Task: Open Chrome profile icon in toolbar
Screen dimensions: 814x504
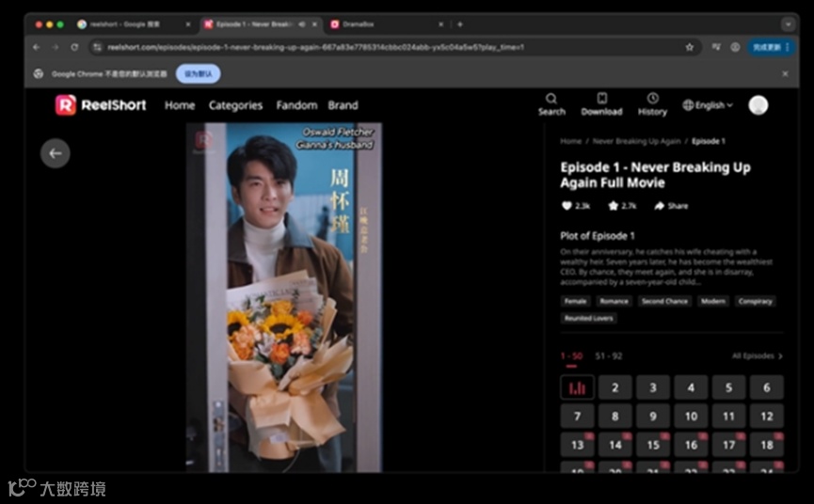Action: click(735, 47)
